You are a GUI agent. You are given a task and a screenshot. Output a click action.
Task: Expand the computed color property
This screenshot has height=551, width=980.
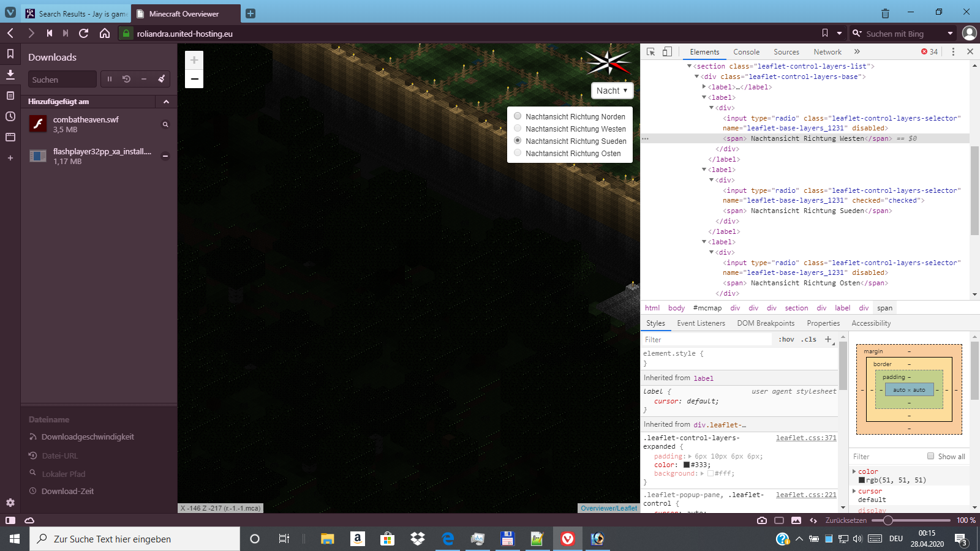coord(854,471)
